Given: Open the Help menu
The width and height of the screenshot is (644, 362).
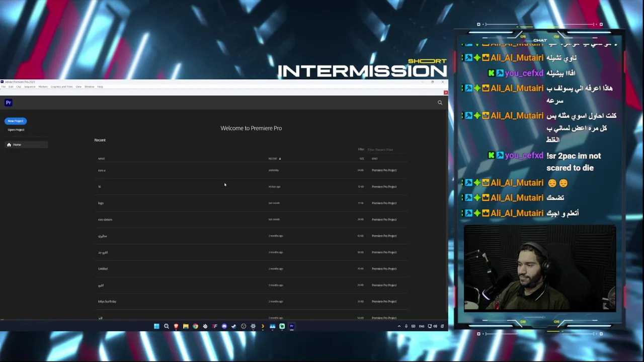Looking at the screenshot, I should (100, 87).
